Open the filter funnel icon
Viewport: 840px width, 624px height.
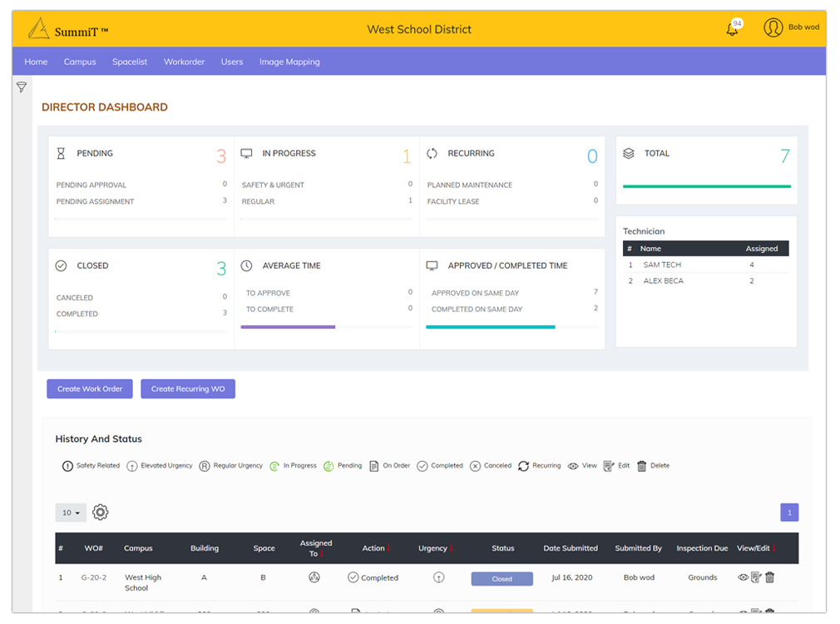pyautogui.click(x=22, y=87)
